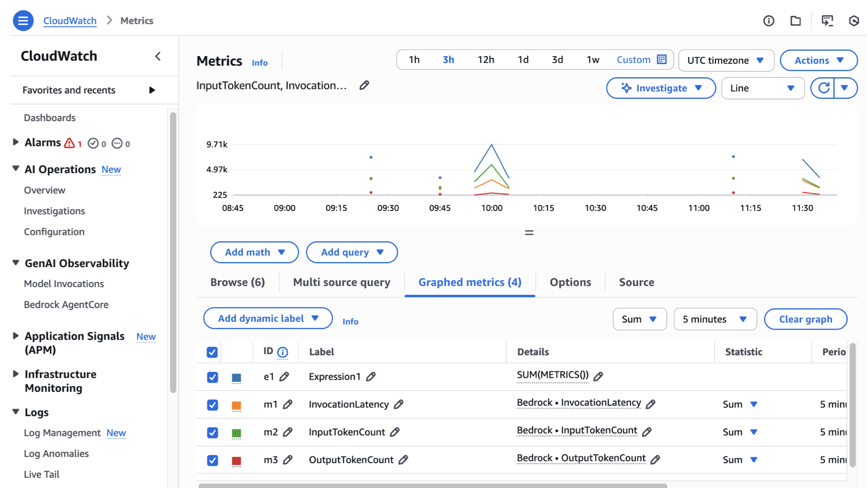
Task: Click the ID column info icon
Action: pyautogui.click(x=283, y=352)
